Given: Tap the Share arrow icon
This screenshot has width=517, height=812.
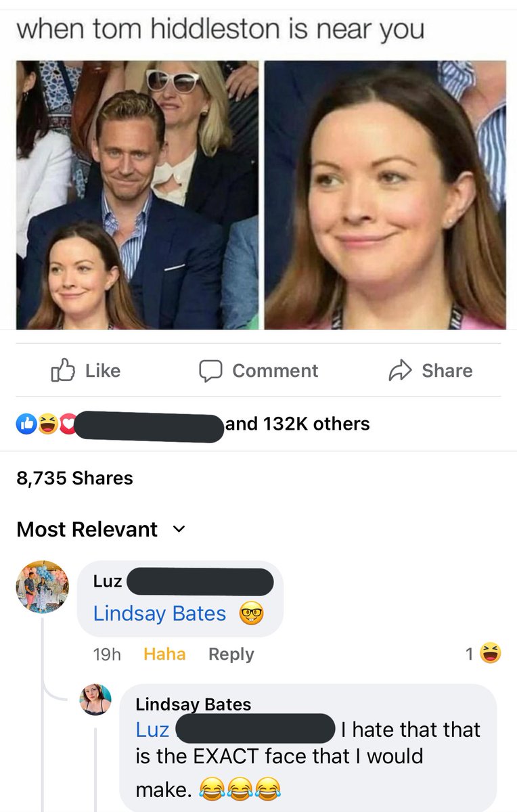Looking at the screenshot, I should pyautogui.click(x=400, y=370).
